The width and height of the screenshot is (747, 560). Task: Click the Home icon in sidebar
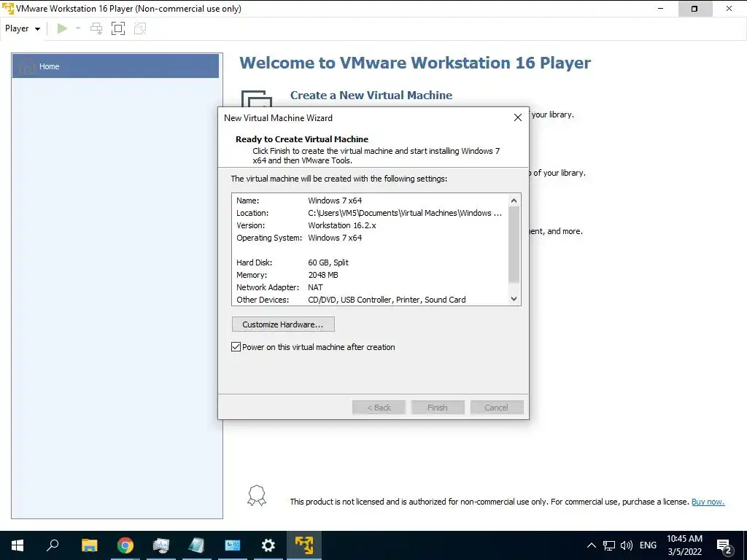pyautogui.click(x=27, y=66)
